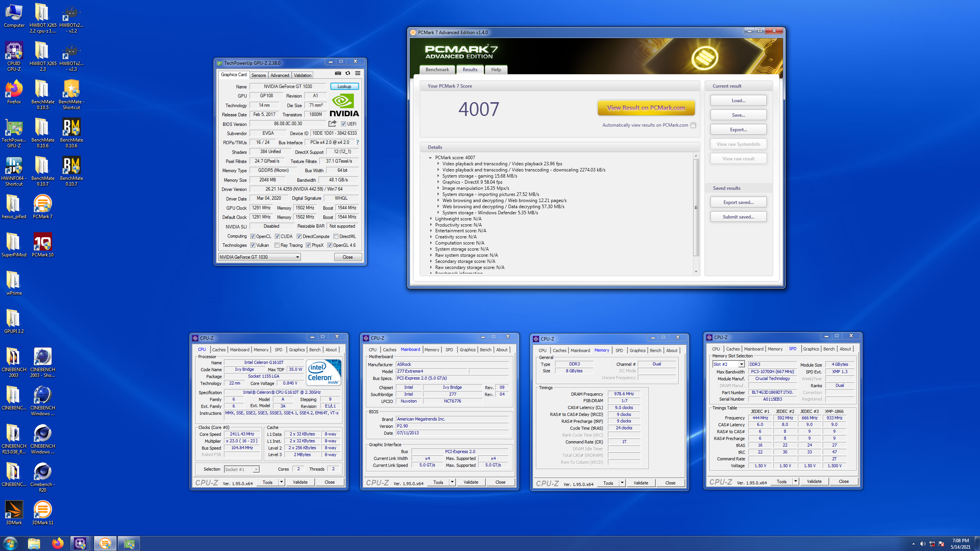Open Windows Explorer from the taskbar
This screenshot has width=980, height=551.
[x=34, y=543]
